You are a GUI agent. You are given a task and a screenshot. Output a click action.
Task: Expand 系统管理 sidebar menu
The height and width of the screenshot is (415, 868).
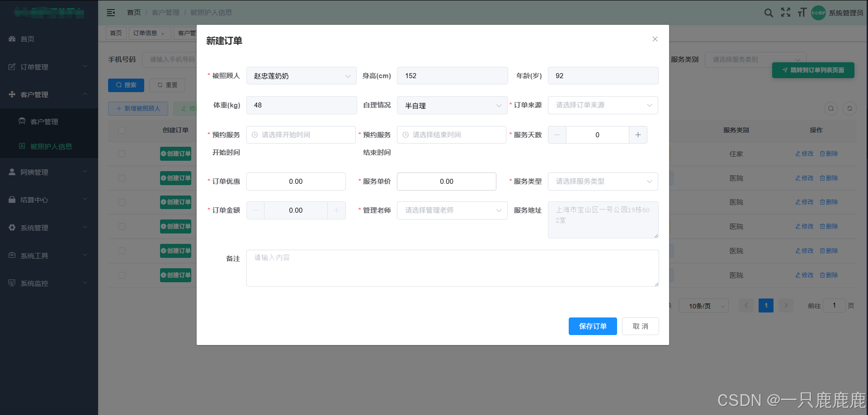pos(49,228)
